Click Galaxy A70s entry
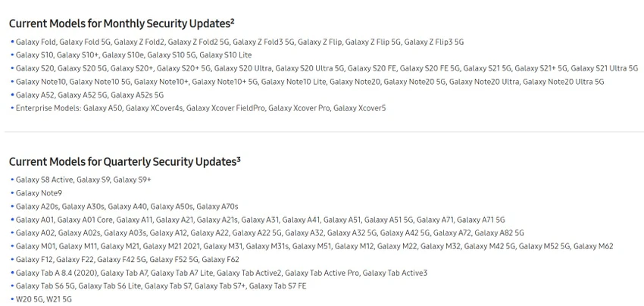 [220, 206]
